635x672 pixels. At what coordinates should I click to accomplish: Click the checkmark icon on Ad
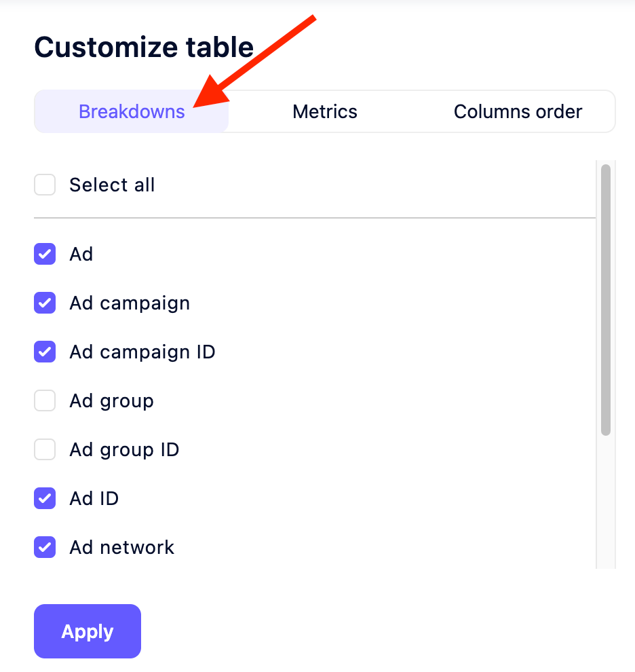(44, 254)
